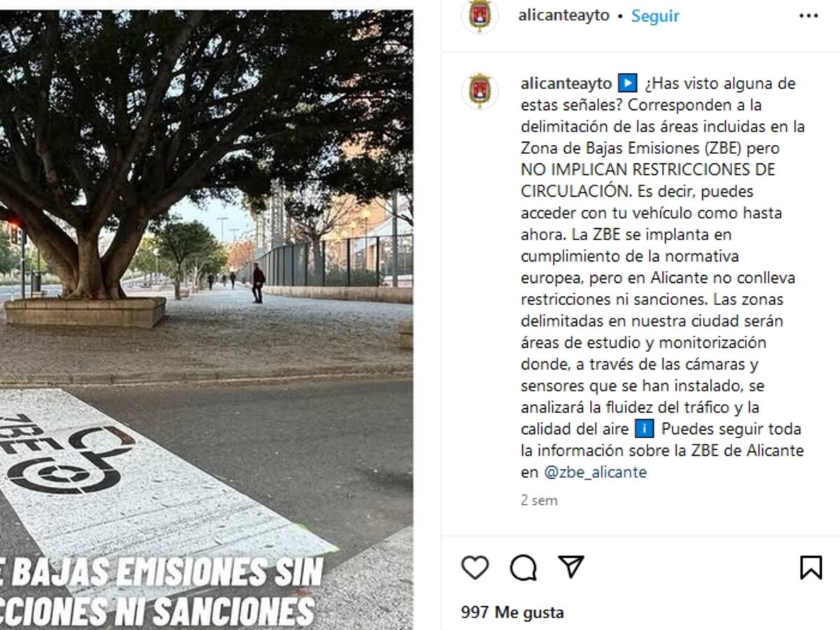Screen dimensions: 840x630
Task: Click the alicanteayto avatar beside the caption
Action: tap(479, 91)
